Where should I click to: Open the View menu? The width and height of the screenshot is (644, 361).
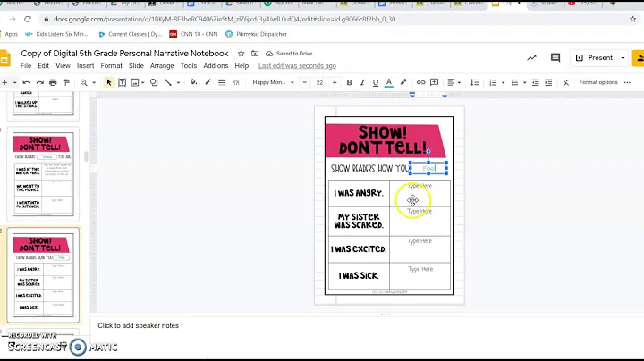[63, 65]
